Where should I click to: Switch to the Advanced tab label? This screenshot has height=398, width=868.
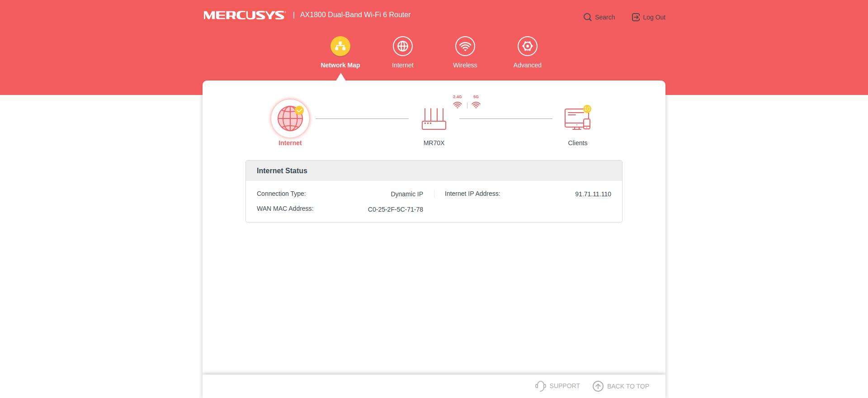click(527, 65)
